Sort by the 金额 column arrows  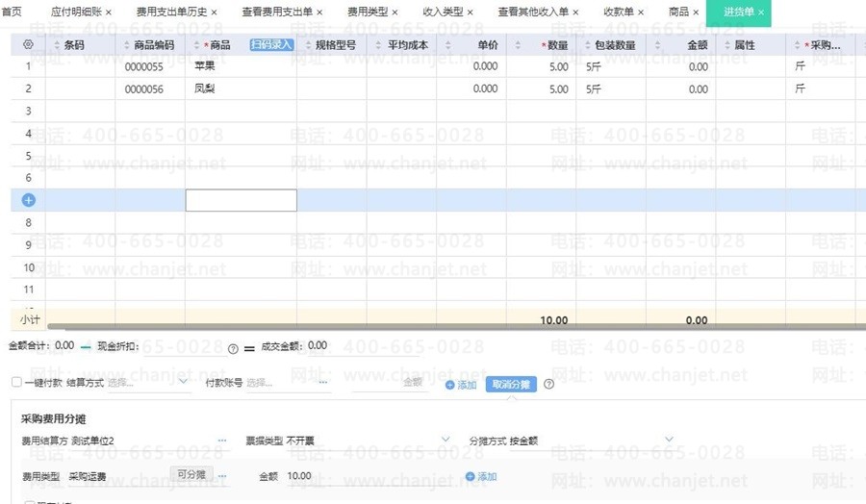[x=657, y=45]
